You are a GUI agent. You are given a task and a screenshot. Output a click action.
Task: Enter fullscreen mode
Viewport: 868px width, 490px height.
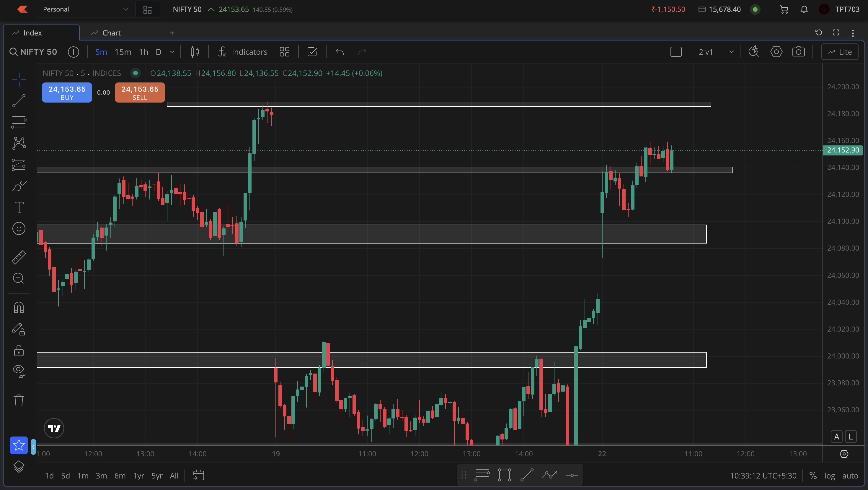coord(836,33)
